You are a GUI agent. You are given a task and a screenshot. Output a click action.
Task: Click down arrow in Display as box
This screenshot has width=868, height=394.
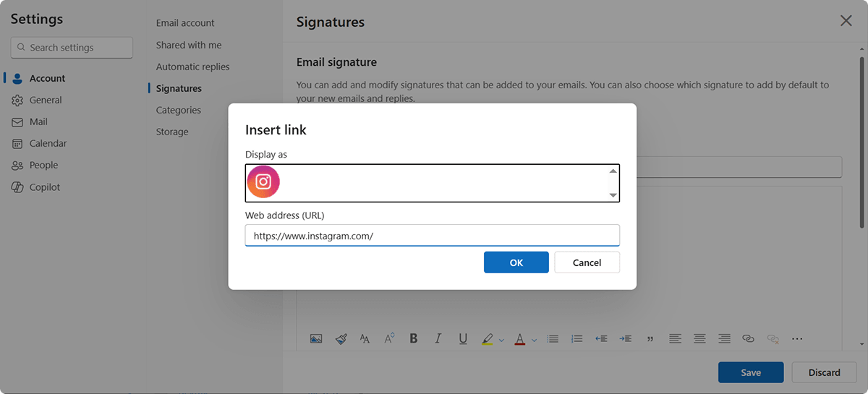(613, 195)
